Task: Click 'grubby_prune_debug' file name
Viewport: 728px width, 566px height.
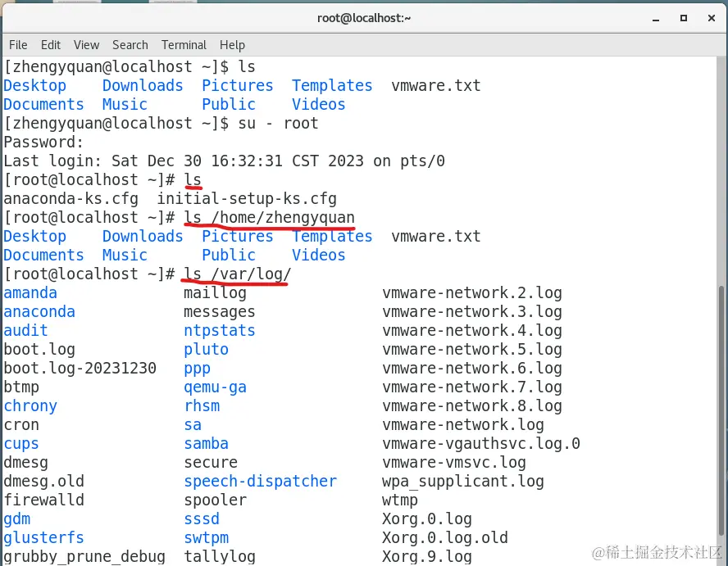Action: pos(84,557)
